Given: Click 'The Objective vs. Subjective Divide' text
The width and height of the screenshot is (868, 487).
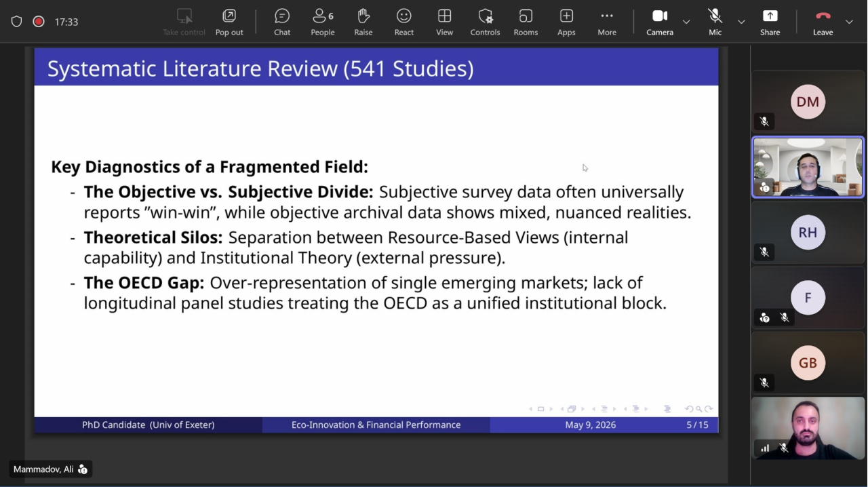Looking at the screenshot, I should point(229,192).
